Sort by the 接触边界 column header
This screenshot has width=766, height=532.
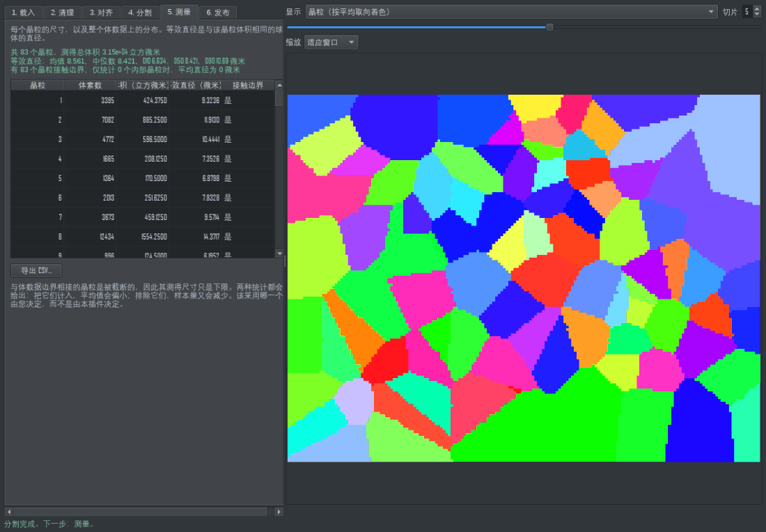248,85
